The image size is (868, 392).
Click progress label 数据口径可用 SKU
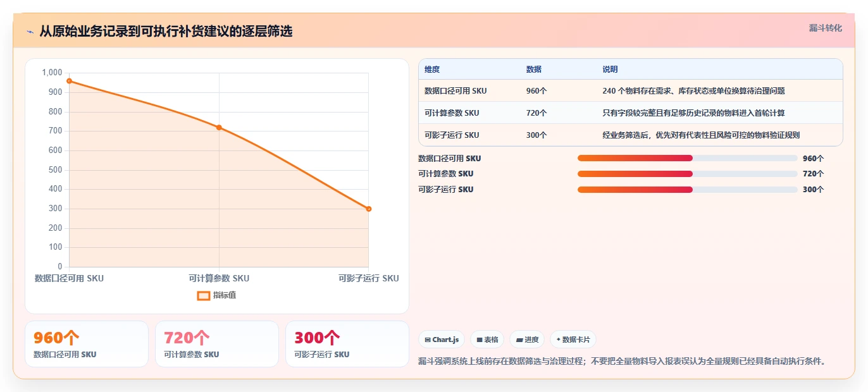coord(449,159)
